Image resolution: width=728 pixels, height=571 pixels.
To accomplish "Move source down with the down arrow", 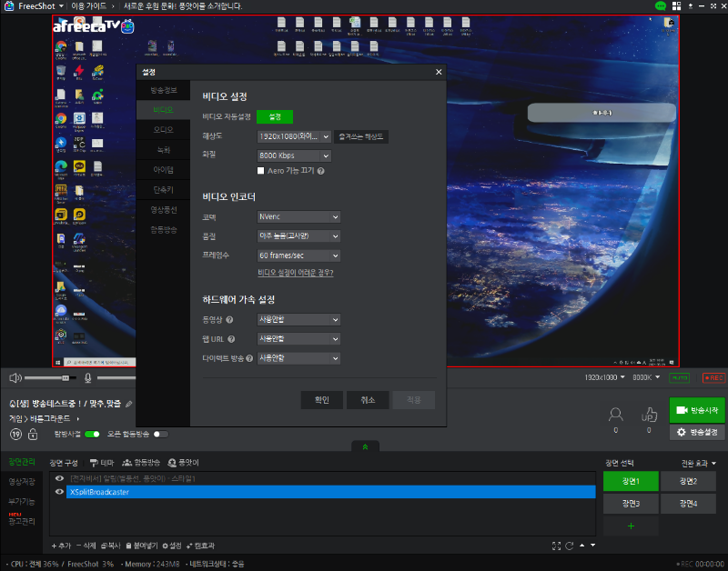I will tap(593, 546).
